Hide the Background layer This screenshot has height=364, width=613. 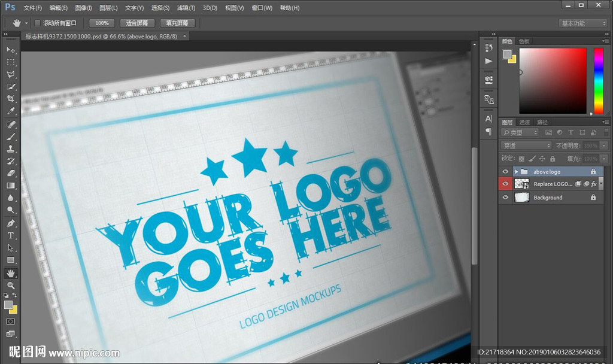tap(505, 198)
